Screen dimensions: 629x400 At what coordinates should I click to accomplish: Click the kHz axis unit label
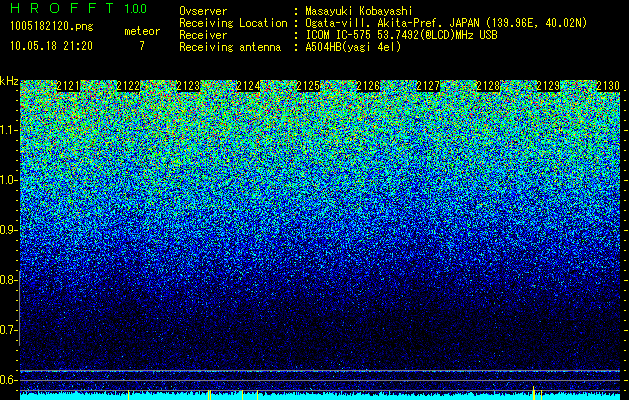pyautogui.click(x=9, y=81)
